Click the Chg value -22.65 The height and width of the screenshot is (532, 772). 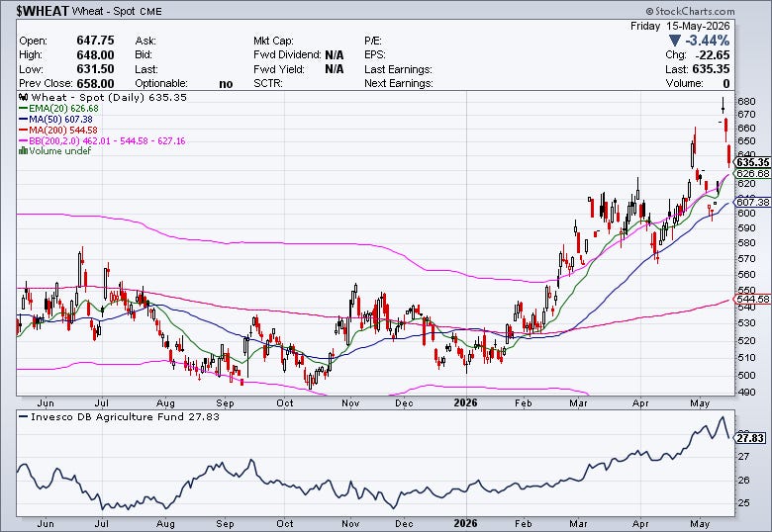[712, 54]
